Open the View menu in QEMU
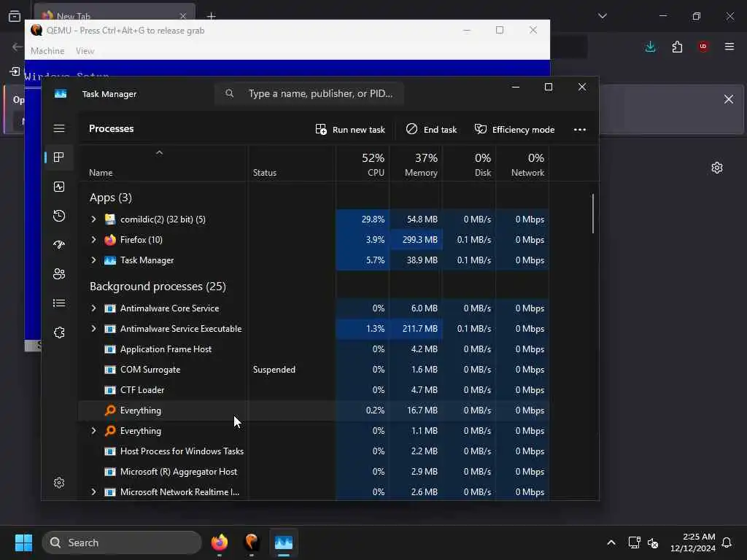Screen dimensions: 747x560 click(85, 51)
